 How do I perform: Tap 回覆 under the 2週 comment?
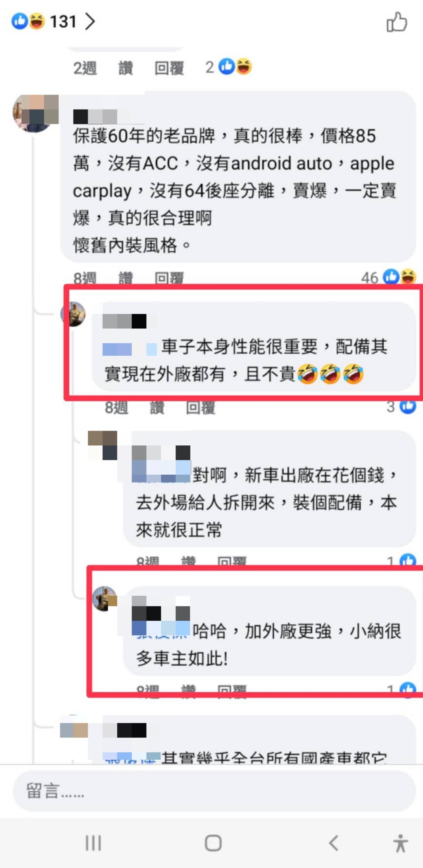click(x=169, y=68)
